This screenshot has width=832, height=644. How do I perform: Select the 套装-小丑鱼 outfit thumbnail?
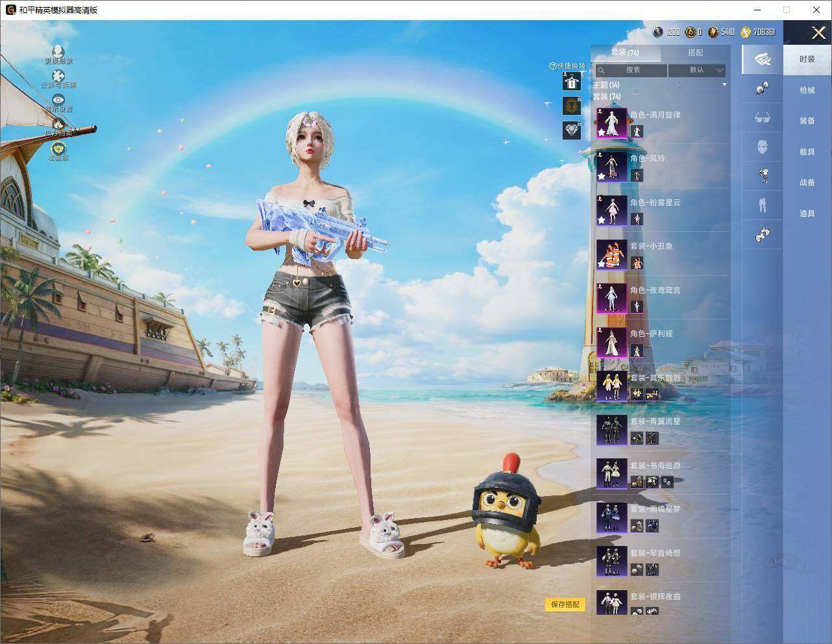612,254
